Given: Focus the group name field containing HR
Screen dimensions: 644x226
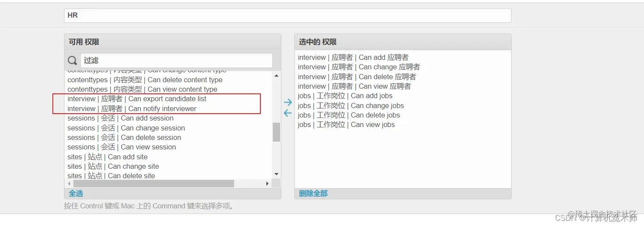Looking at the screenshot, I should pos(288,15).
